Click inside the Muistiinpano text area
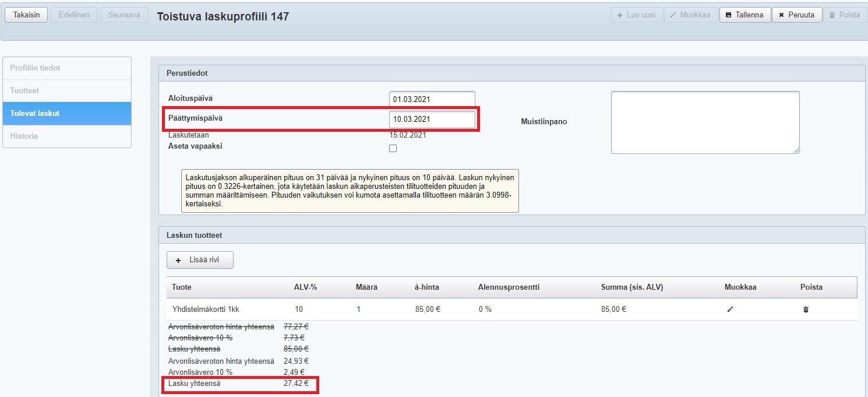868x397 pixels. pos(705,122)
